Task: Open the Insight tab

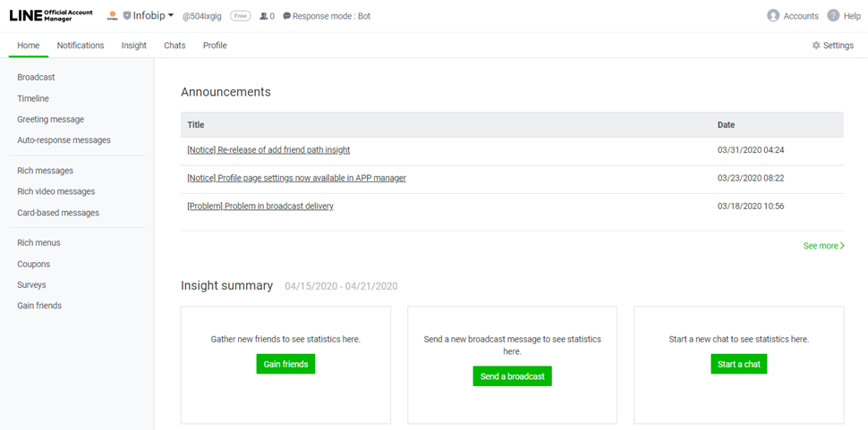Action: (134, 46)
